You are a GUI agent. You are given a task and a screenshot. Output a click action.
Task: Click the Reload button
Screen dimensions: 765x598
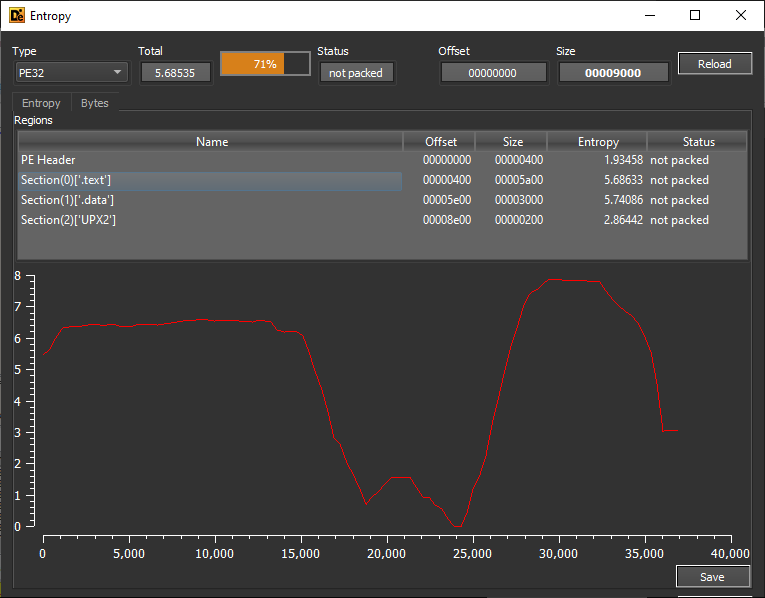click(x=714, y=64)
